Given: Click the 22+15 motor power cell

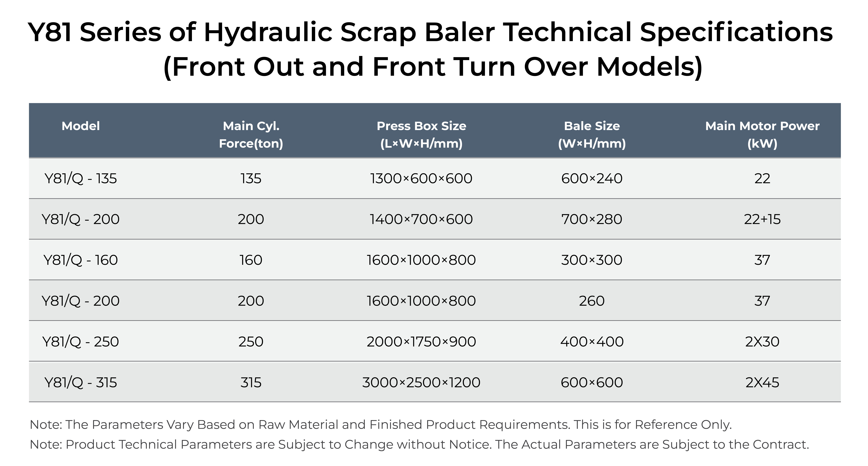Looking at the screenshot, I should [762, 219].
